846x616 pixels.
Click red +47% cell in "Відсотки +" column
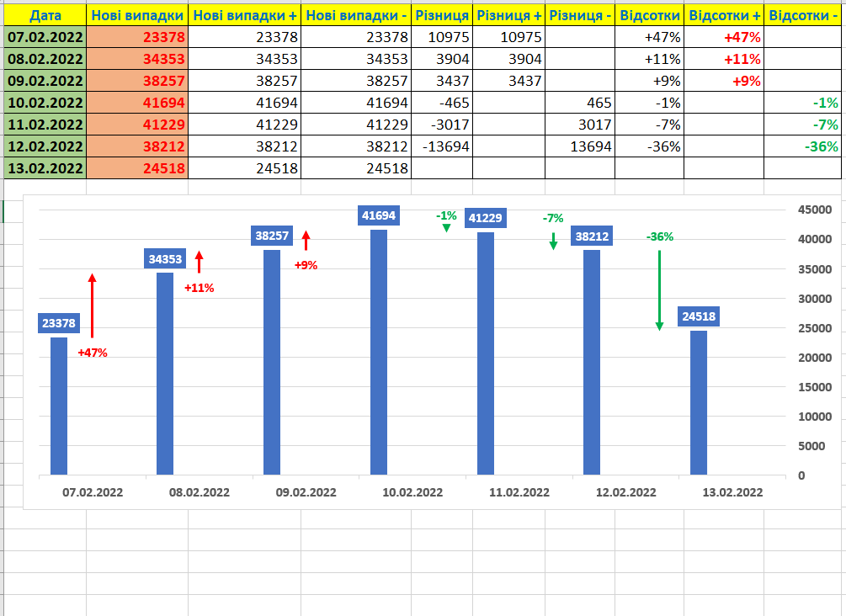pos(723,37)
